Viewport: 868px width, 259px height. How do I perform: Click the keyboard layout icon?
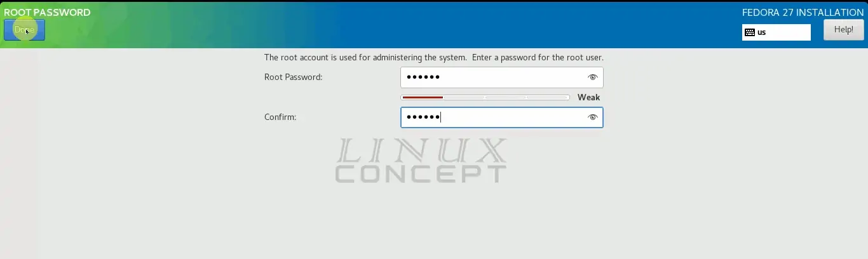pos(750,32)
